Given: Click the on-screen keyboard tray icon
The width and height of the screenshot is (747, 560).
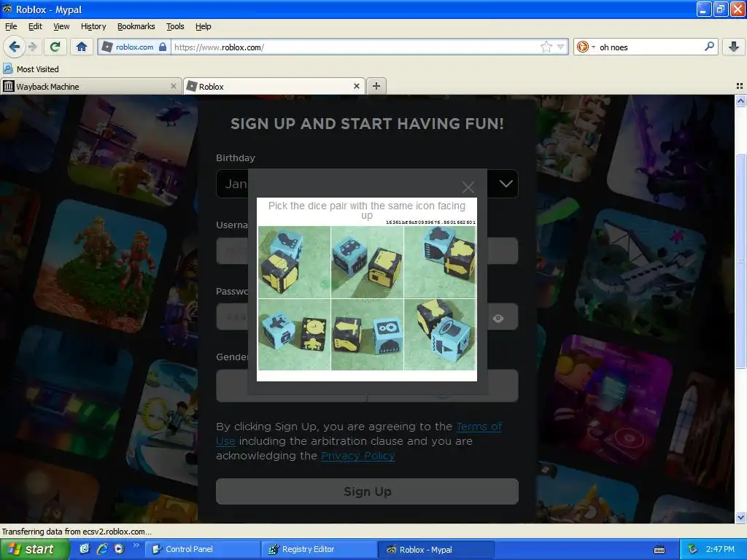Looking at the screenshot, I should pos(659,550).
